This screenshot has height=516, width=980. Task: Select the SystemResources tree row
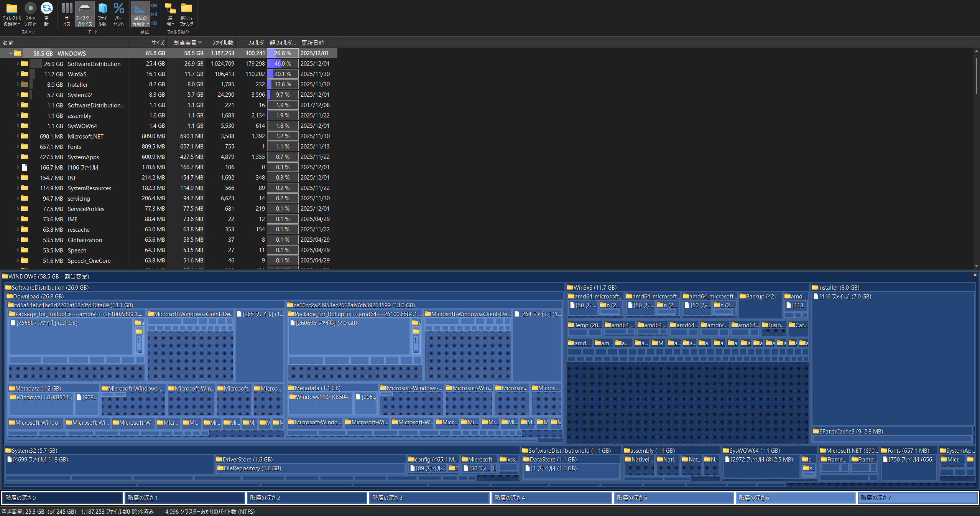169,188
